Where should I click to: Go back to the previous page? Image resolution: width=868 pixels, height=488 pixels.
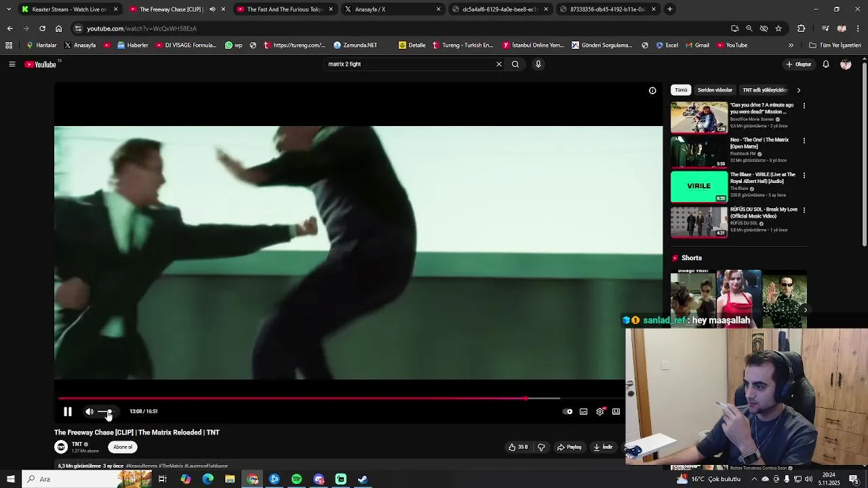point(9,28)
